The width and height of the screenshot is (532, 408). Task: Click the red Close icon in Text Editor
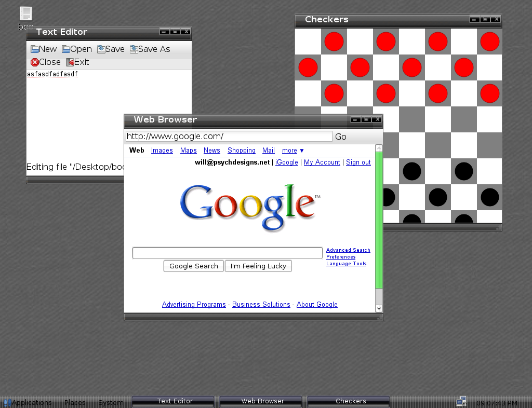coord(35,62)
